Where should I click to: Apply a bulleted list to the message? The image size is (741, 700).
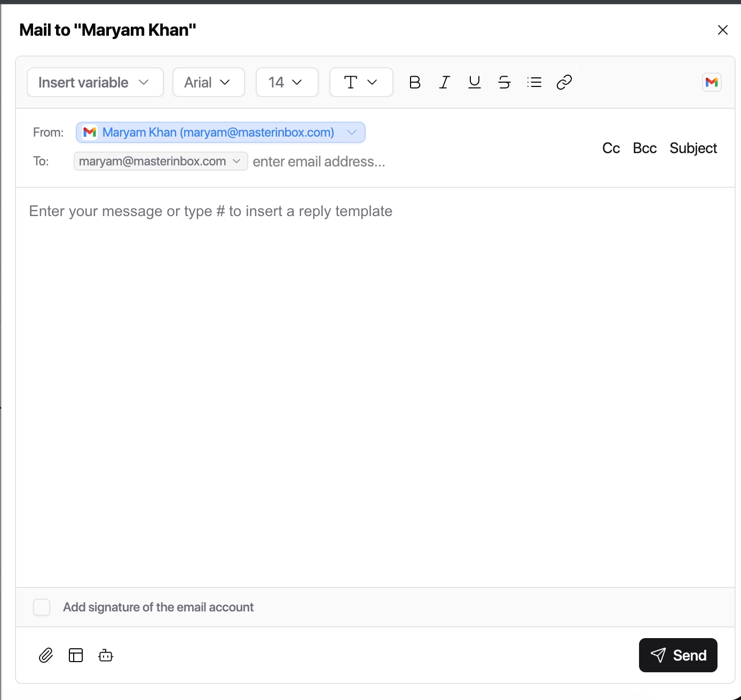(534, 82)
